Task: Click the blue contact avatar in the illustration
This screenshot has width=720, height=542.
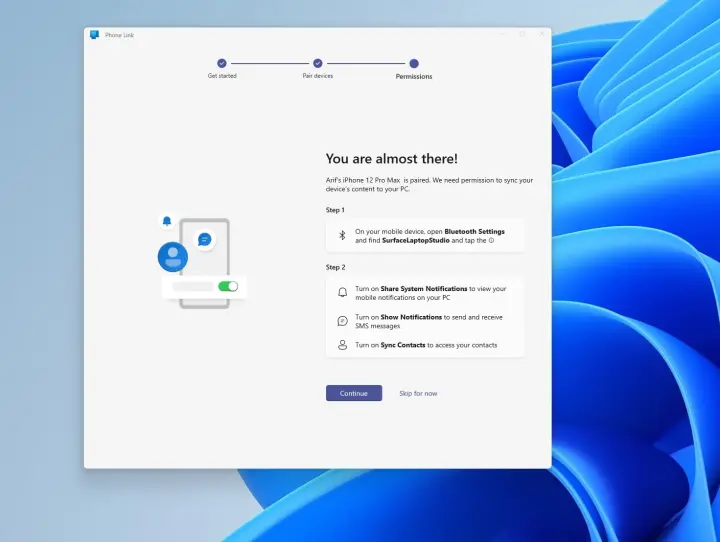Action: pyautogui.click(x=173, y=257)
